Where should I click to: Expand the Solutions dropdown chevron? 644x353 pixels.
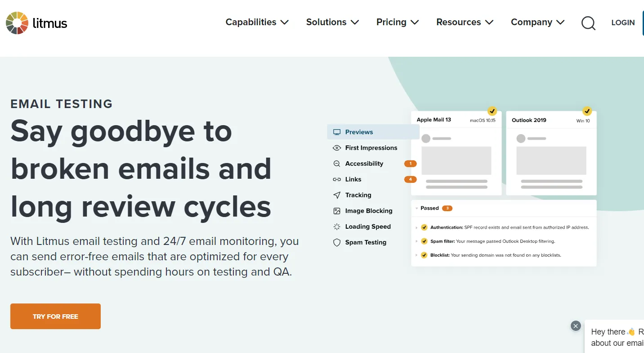[355, 22]
